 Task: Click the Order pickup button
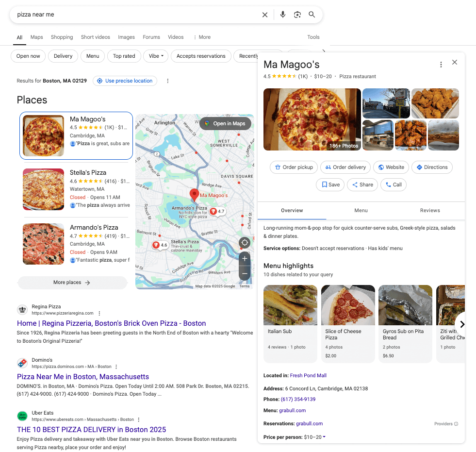click(x=294, y=167)
